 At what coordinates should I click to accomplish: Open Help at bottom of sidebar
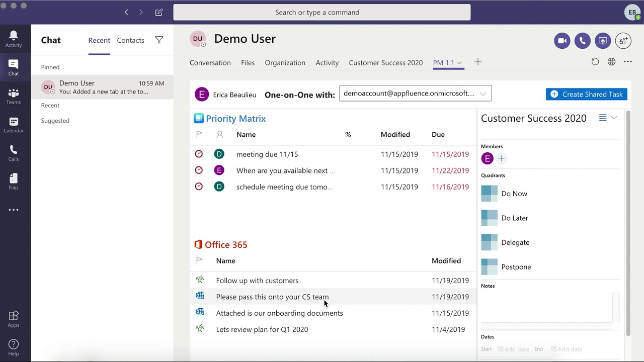pos(14,347)
